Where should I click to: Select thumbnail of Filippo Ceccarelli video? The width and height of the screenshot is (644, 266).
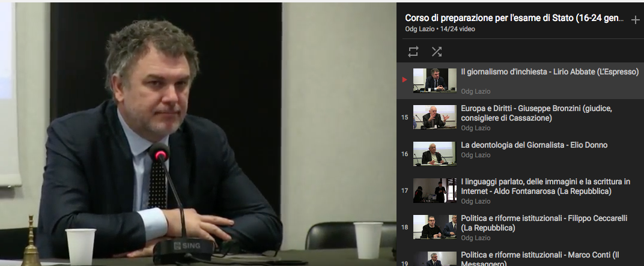(x=434, y=227)
